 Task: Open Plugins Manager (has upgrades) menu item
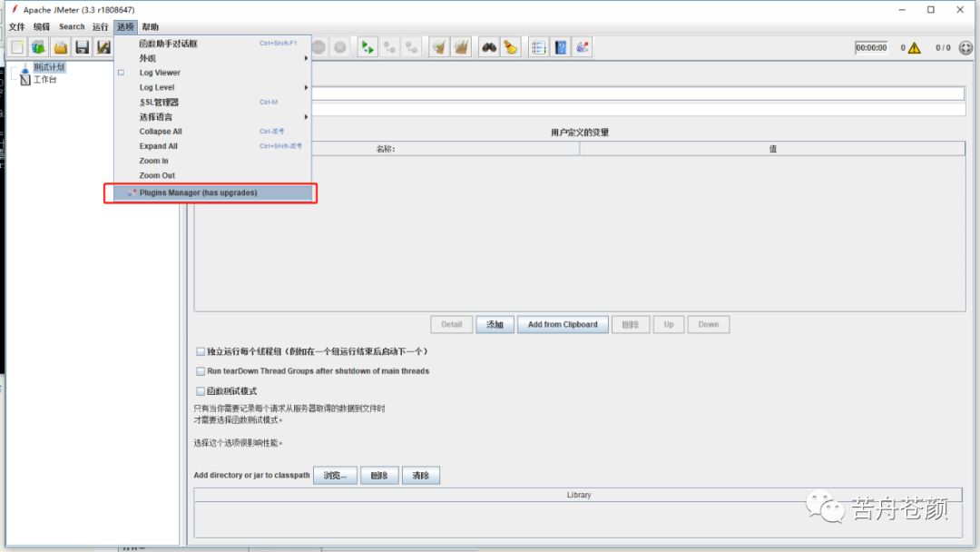(212, 192)
